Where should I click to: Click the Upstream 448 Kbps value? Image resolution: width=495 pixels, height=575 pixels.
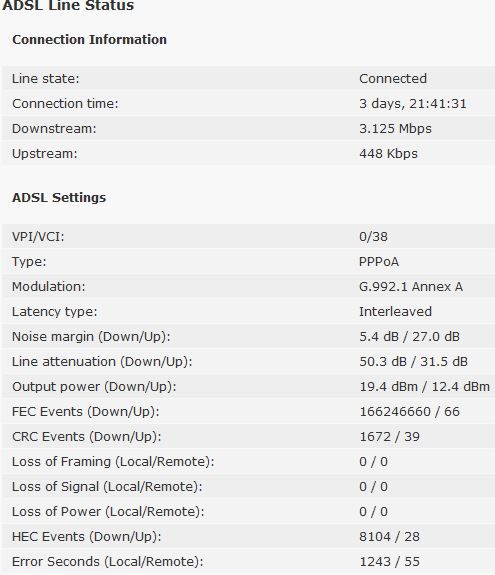(388, 154)
